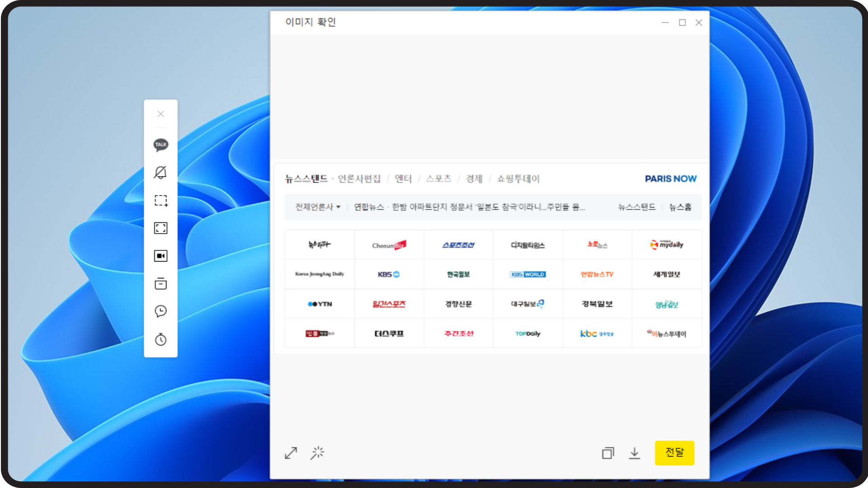The height and width of the screenshot is (488, 868).
Task: Switch to the 스포츠 tab
Action: point(439,179)
